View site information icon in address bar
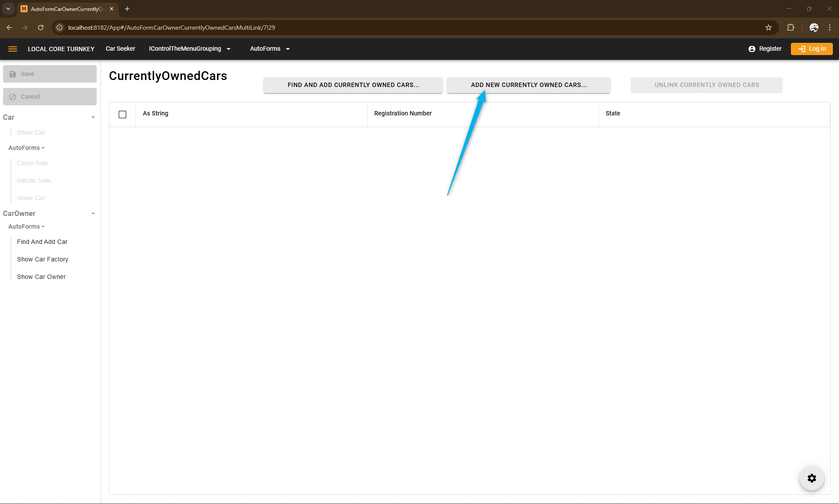839x504 pixels. (x=60, y=28)
